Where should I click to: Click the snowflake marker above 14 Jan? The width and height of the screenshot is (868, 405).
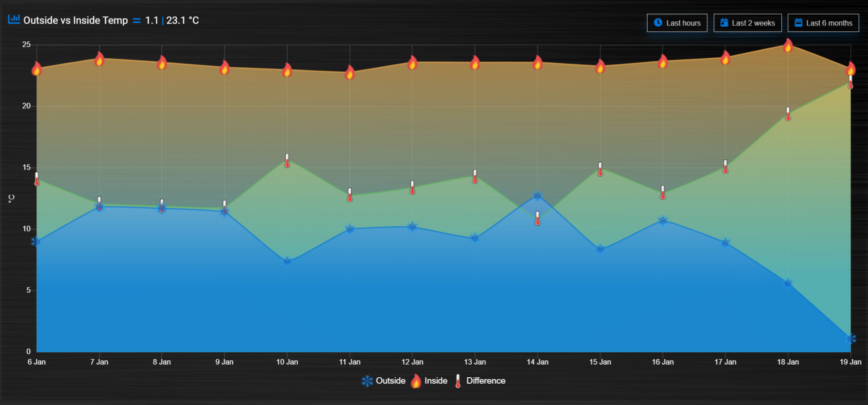(x=538, y=196)
